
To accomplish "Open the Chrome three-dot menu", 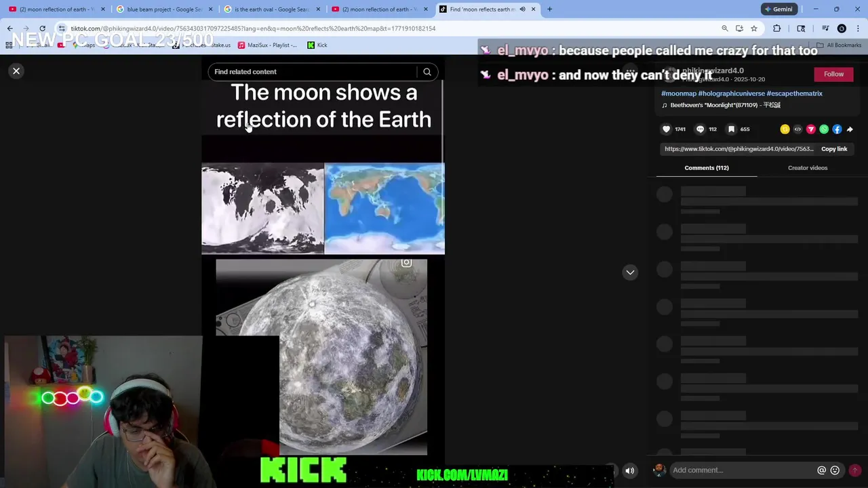I will coord(858,28).
